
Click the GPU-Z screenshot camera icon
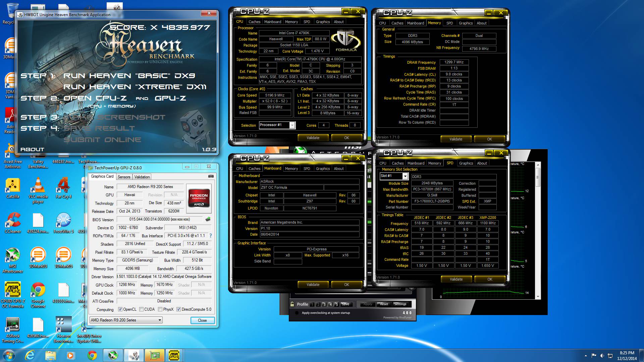coord(211,176)
